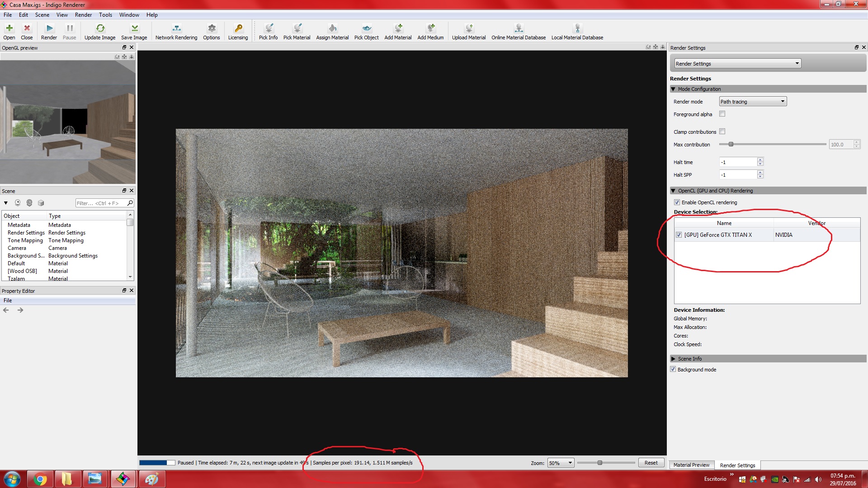Toggle the Foreground alpha checkbox
This screenshot has height=488, width=868.
pos(722,114)
